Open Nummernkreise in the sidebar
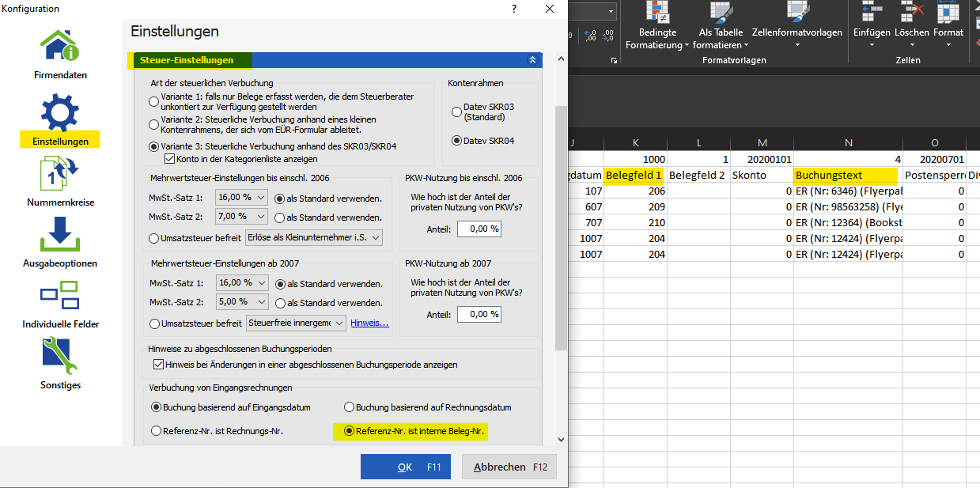Screen dimensions: 980x488 click(61, 182)
